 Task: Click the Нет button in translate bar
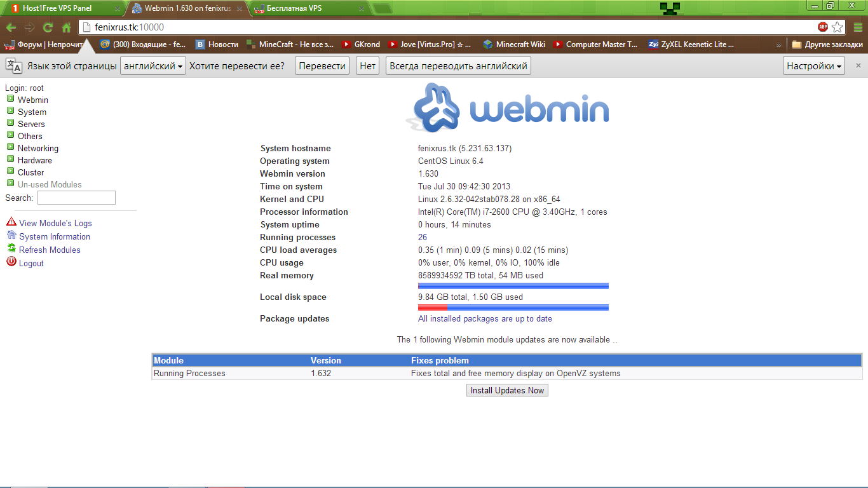pos(368,66)
